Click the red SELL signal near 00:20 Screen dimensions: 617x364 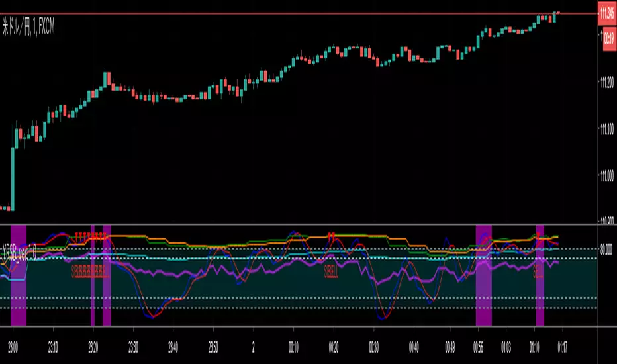(x=331, y=271)
